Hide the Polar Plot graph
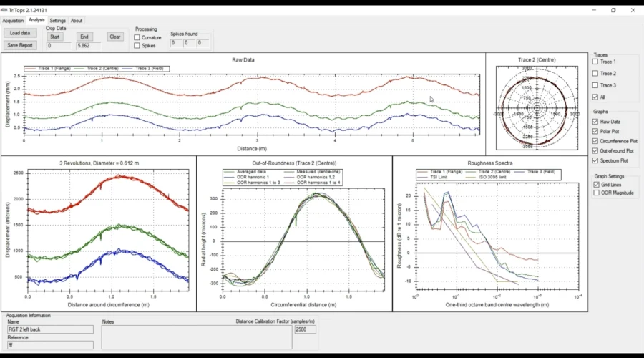Screen dimensions: 644x358 click(595, 132)
